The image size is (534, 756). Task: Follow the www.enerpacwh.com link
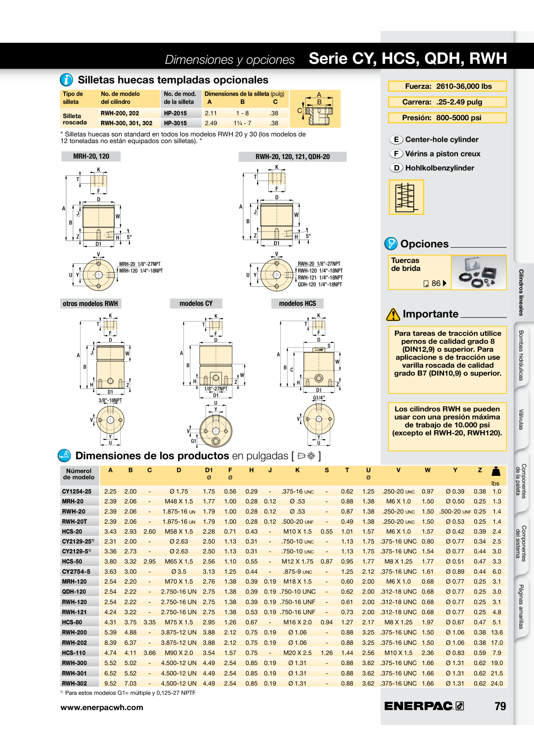tap(102, 707)
